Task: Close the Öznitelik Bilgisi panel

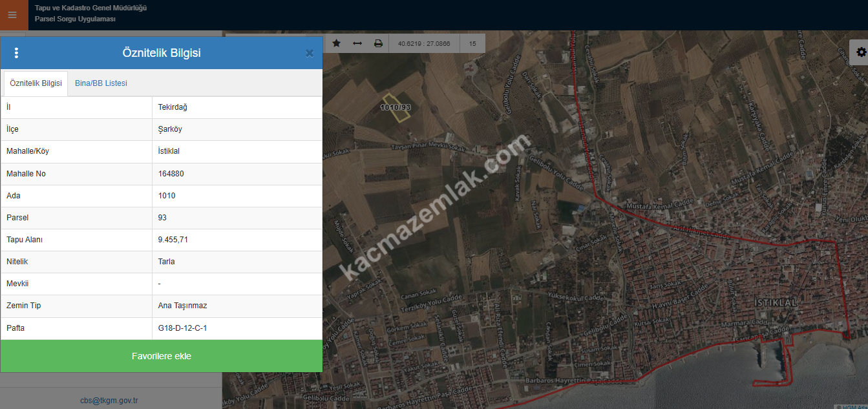Action: pos(310,53)
